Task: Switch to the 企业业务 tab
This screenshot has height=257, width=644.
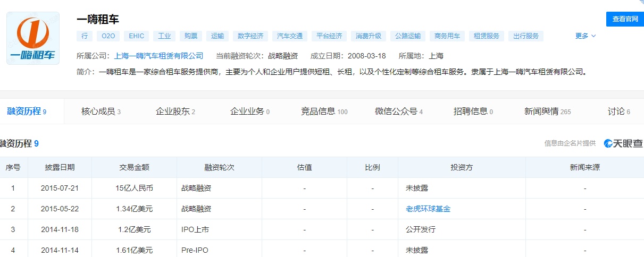Action: tap(250, 112)
